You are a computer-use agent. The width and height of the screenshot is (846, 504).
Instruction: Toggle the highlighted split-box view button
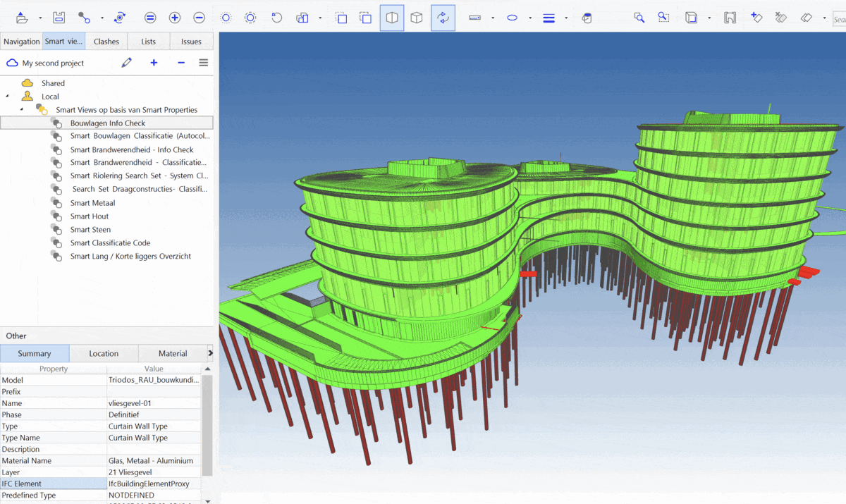(x=392, y=18)
